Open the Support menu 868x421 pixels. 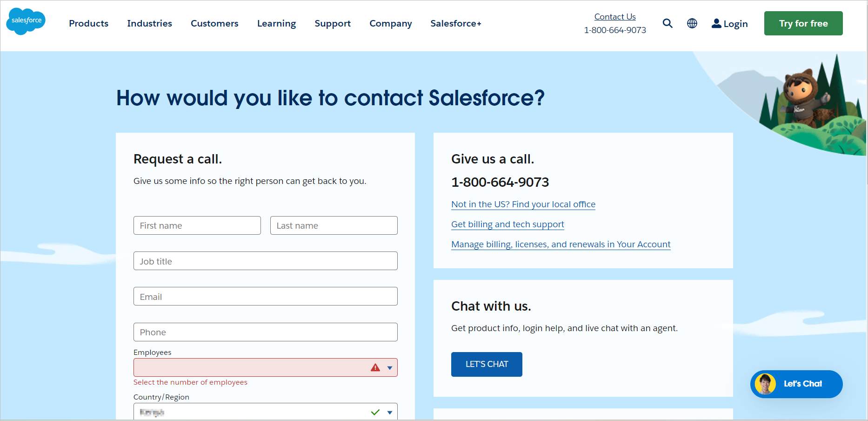pyautogui.click(x=333, y=23)
